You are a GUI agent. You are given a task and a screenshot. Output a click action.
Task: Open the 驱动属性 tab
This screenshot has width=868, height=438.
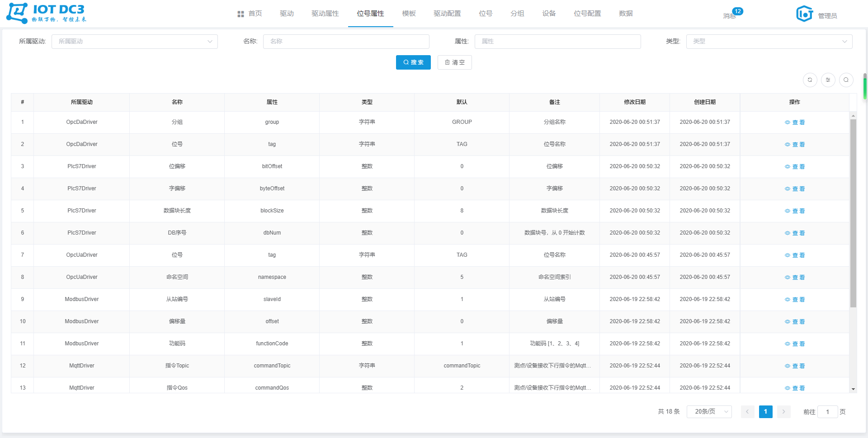[x=325, y=14]
